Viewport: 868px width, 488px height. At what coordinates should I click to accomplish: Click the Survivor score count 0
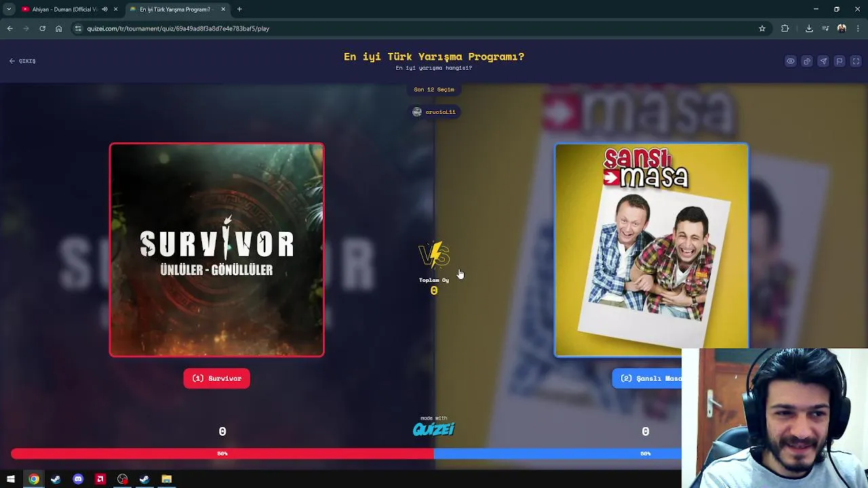[x=222, y=431]
